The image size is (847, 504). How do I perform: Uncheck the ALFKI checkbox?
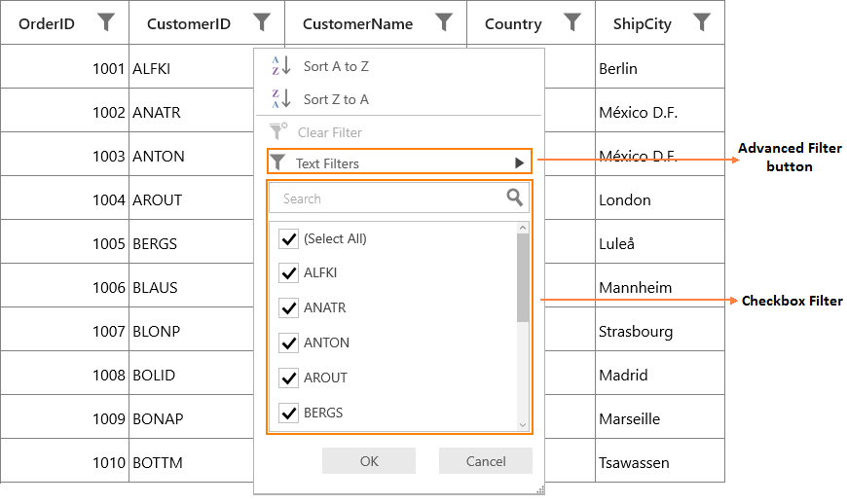(x=289, y=273)
